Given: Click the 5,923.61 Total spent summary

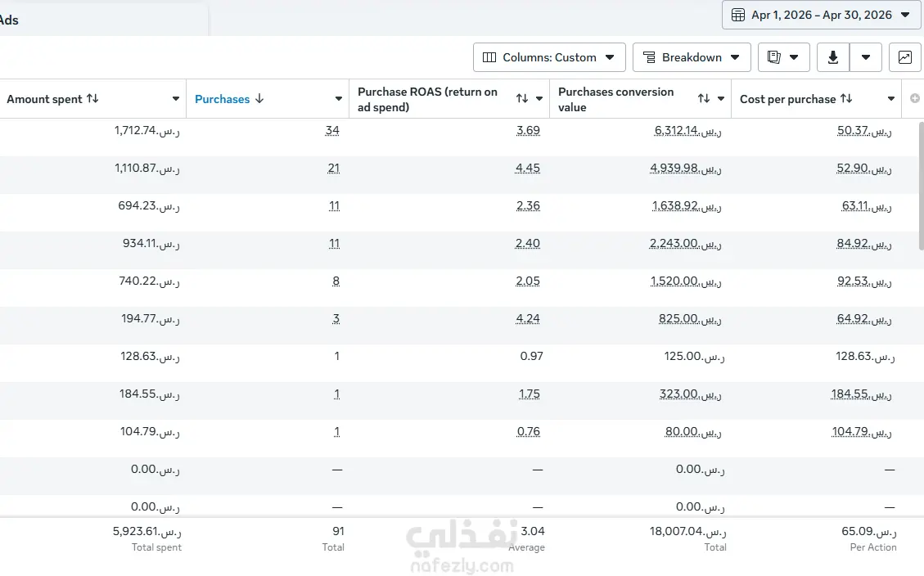Looking at the screenshot, I should [147, 531].
